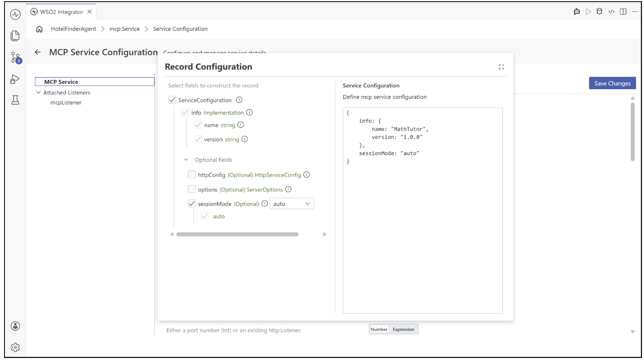Uncheck the ServiceConfiguration checkbox
The width and height of the screenshot is (644, 360).
click(x=172, y=100)
